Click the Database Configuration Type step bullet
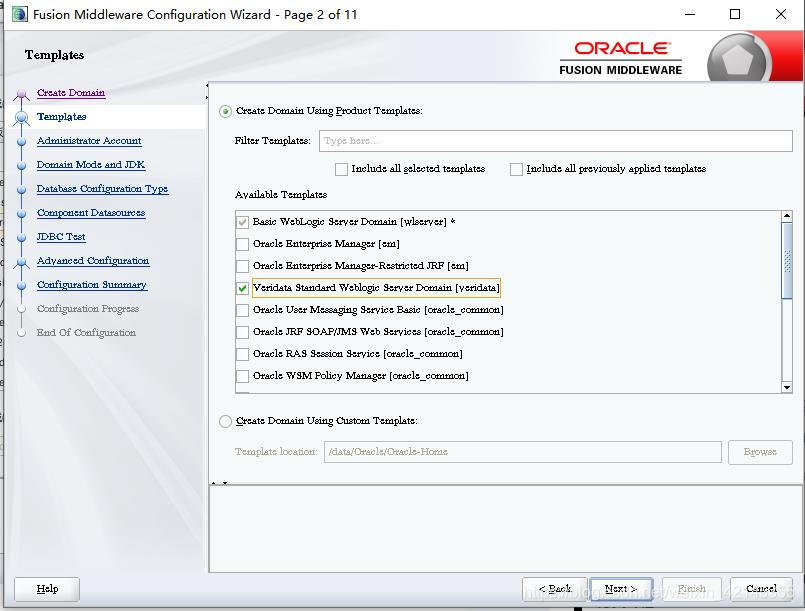The height and width of the screenshot is (611, 805). click(22, 189)
